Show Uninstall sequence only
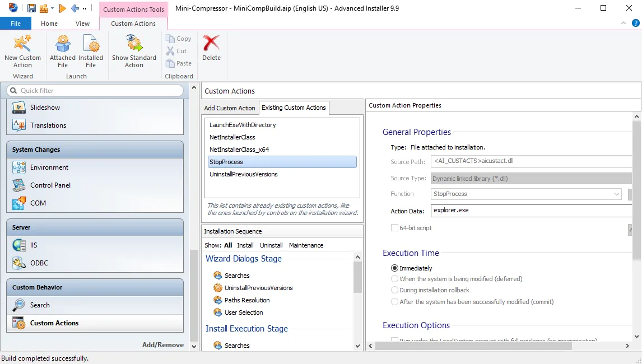Image resolution: width=642 pixels, height=364 pixels. pyautogui.click(x=271, y=245)
